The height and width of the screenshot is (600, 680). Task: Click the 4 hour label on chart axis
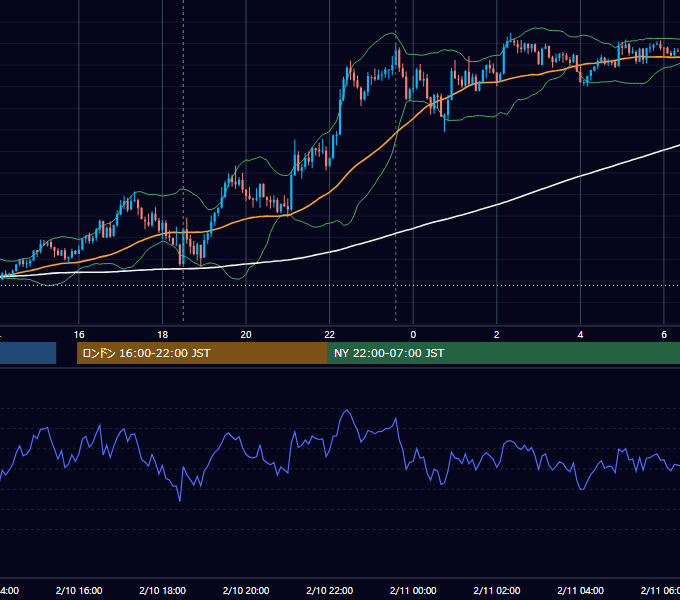coord(580,335)
